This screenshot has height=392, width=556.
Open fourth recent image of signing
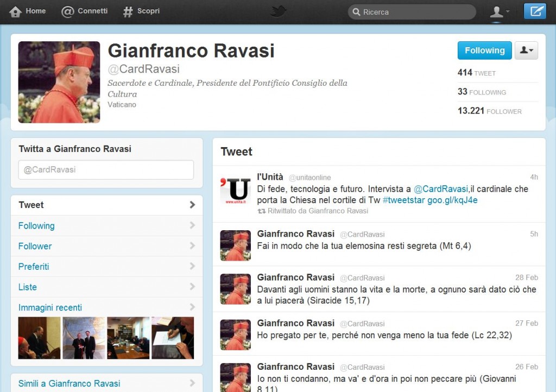[x=173, y=338]
